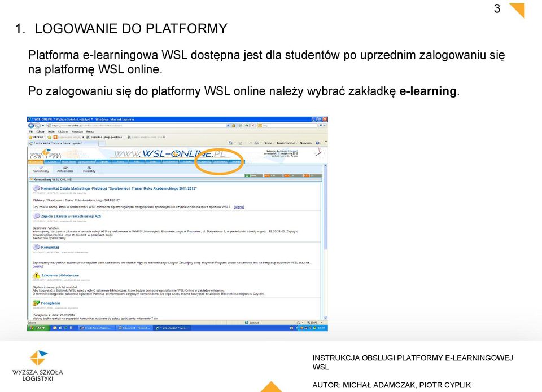Open the Narzędzia menu in menu bar
The height and width of the screenshot is (392, 542).
tap(77, 131)
